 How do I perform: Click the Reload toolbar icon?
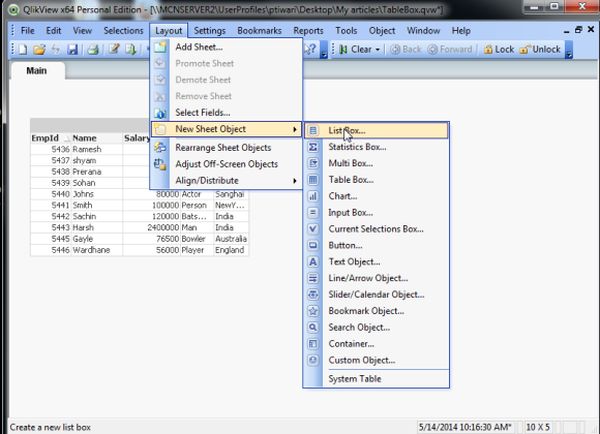[130, 49]
